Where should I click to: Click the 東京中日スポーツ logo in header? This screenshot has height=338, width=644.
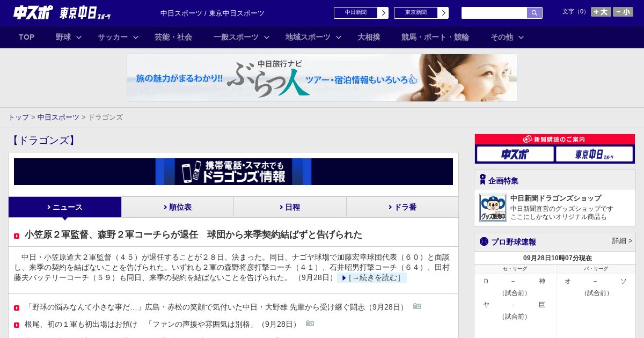[85, 13]
